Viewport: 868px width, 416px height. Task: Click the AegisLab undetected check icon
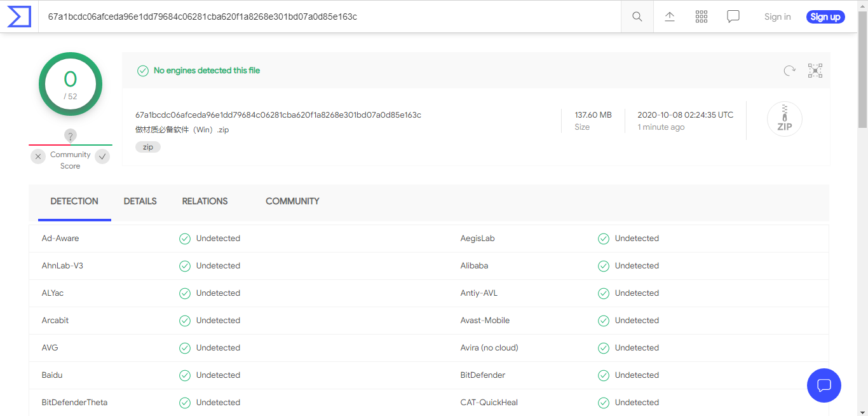tap(604, 239)
